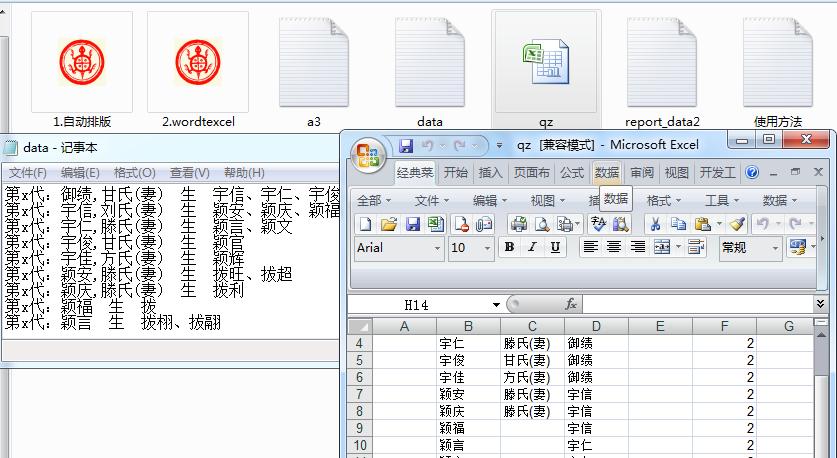Image resolution: width=837 pixels, height=458 pixels.
Task: Click the Format Painter brush icon
Action: [x=738, y=224]
